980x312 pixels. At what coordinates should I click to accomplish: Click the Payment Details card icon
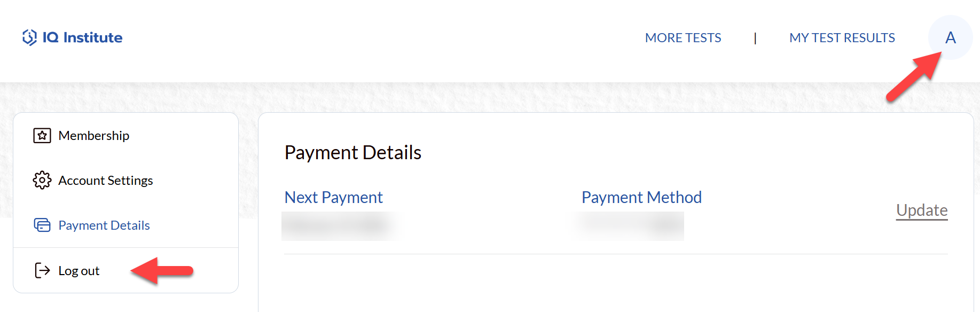(42, 225)
